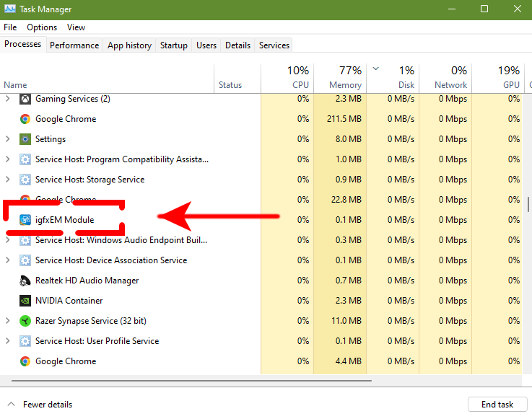Viewport: 532px width, 419px height.
Task: Switch to the Startup tab
Action: pyautogui.click(x=174, y=45)
